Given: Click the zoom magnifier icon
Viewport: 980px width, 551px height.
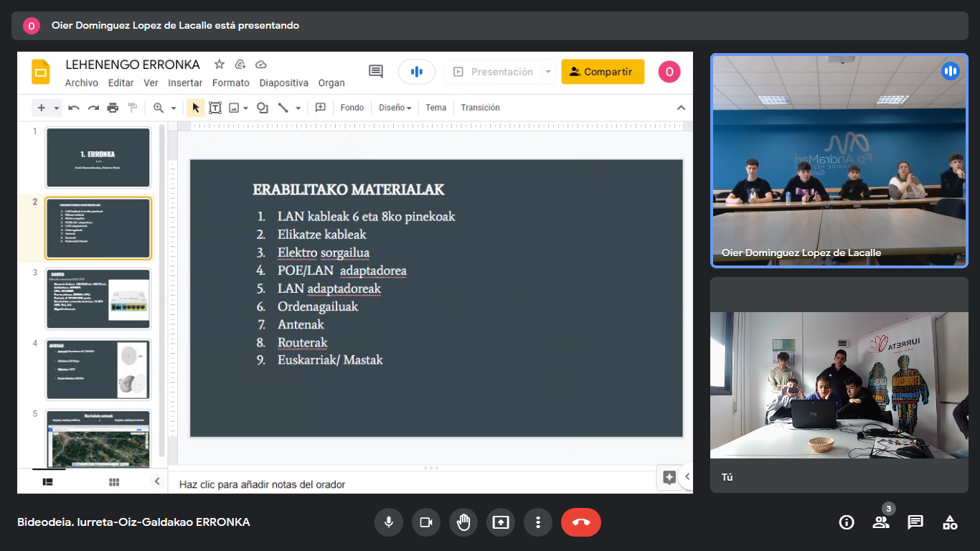Looking at the screenshot, I should [x=159, y=108].
